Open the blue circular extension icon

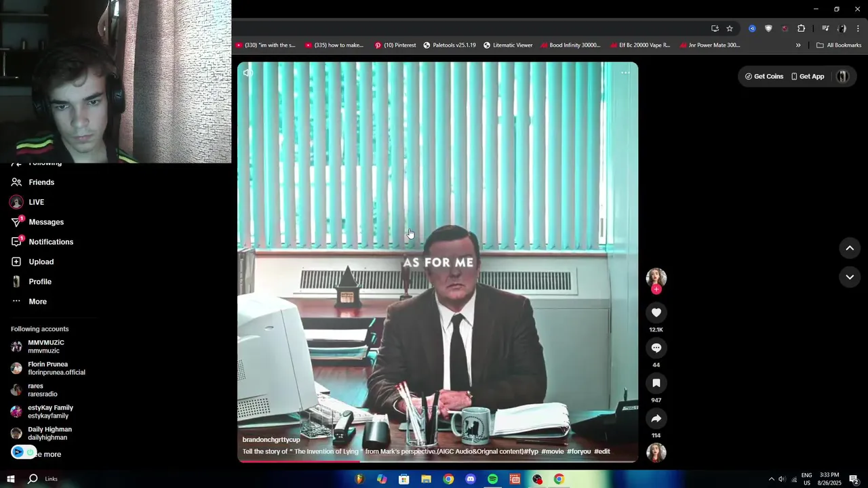(x=752, y=28)
